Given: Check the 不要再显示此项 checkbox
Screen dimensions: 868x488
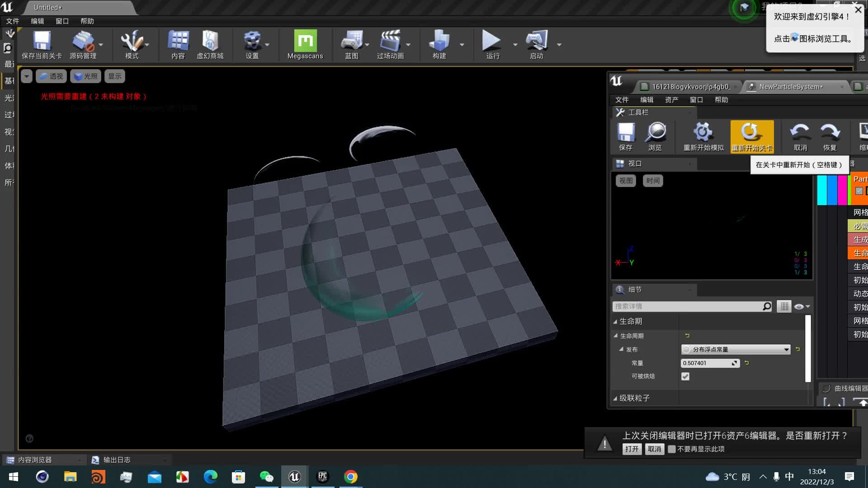Looking at the screenshot, I should [672, 449].
